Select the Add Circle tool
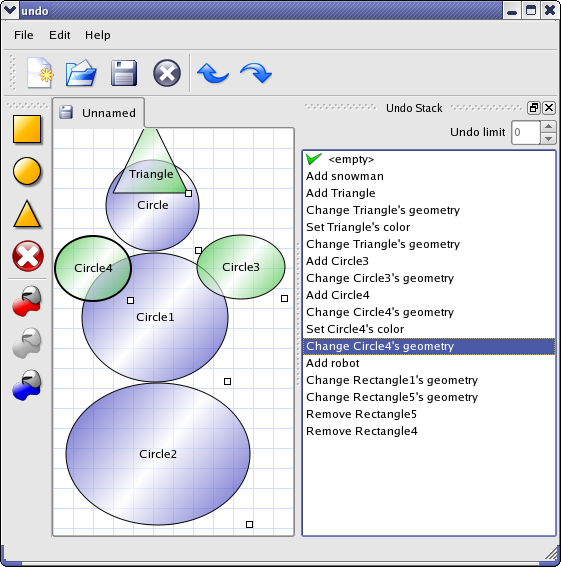 coord(27,171)
